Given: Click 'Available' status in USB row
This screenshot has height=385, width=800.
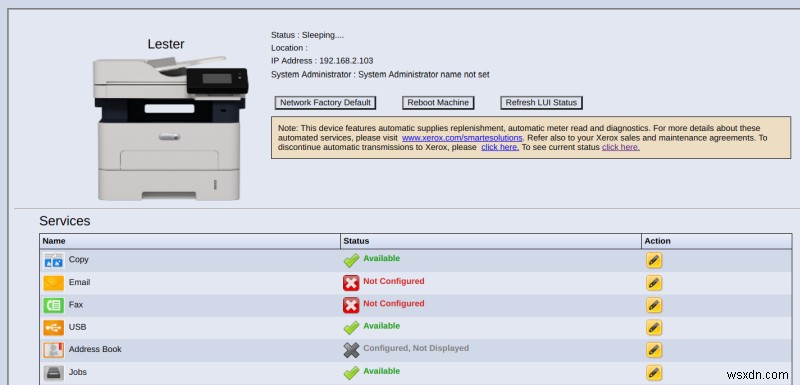Looking at the screenshot, I should (382, 326).
